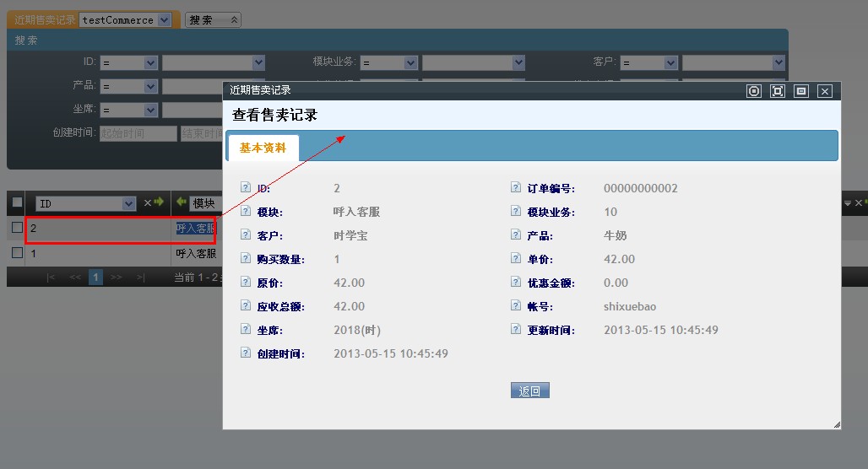
Task: Click the circular dock icon in dialog title bar
Action: pos(754,91)
